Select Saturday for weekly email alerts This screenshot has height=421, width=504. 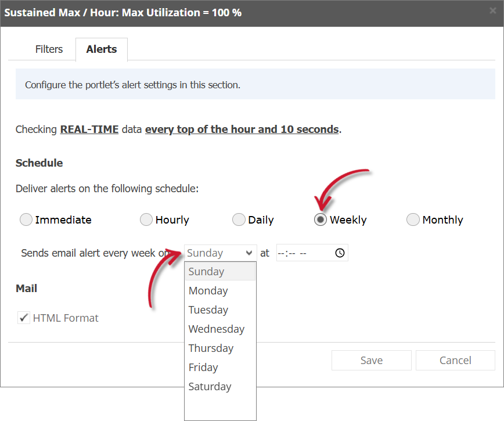pos(209,386)
